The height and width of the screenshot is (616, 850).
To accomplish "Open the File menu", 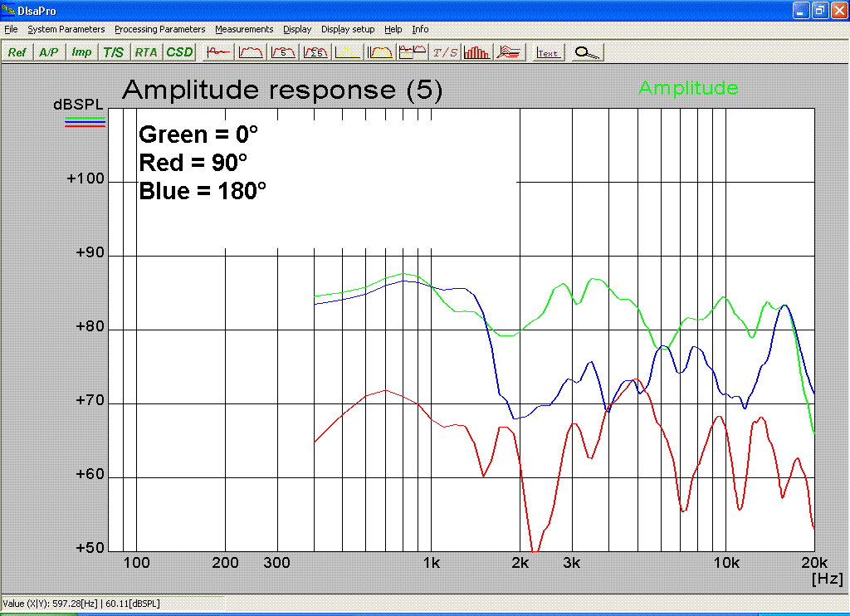I will point(11,29).
